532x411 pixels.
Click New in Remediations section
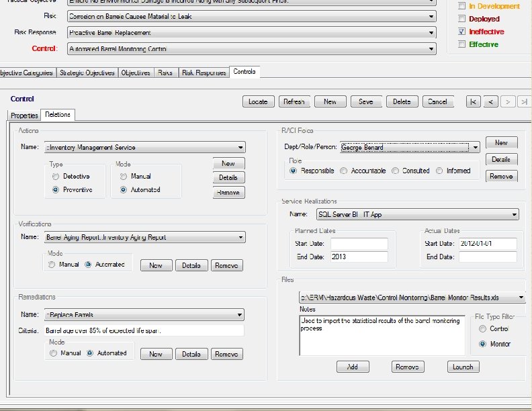click(156, 354)
